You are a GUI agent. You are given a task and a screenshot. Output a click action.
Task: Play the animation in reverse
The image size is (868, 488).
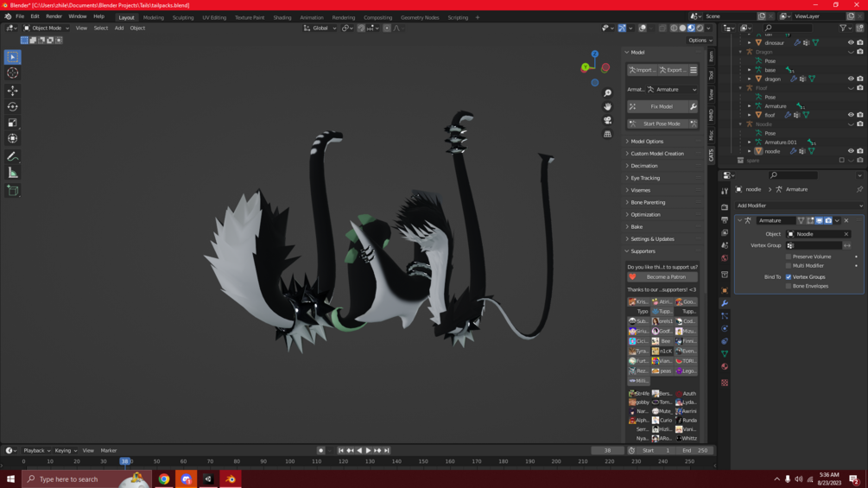359,450
